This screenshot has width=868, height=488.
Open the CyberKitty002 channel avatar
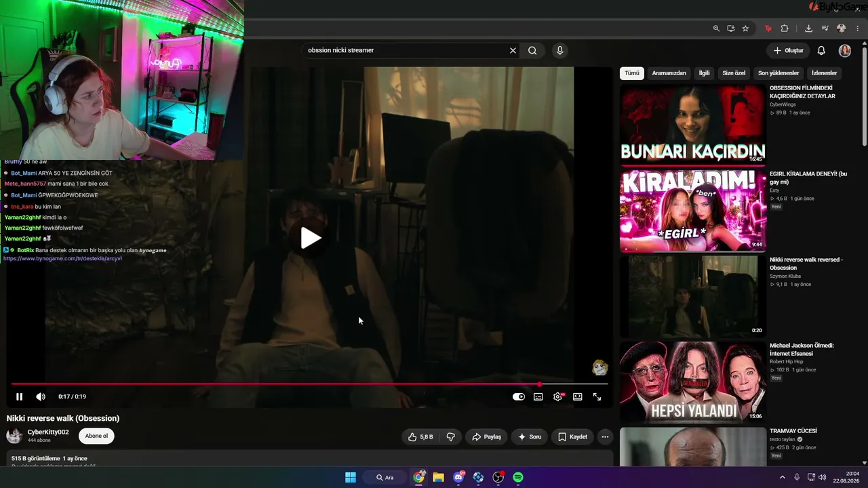point(14,436)
